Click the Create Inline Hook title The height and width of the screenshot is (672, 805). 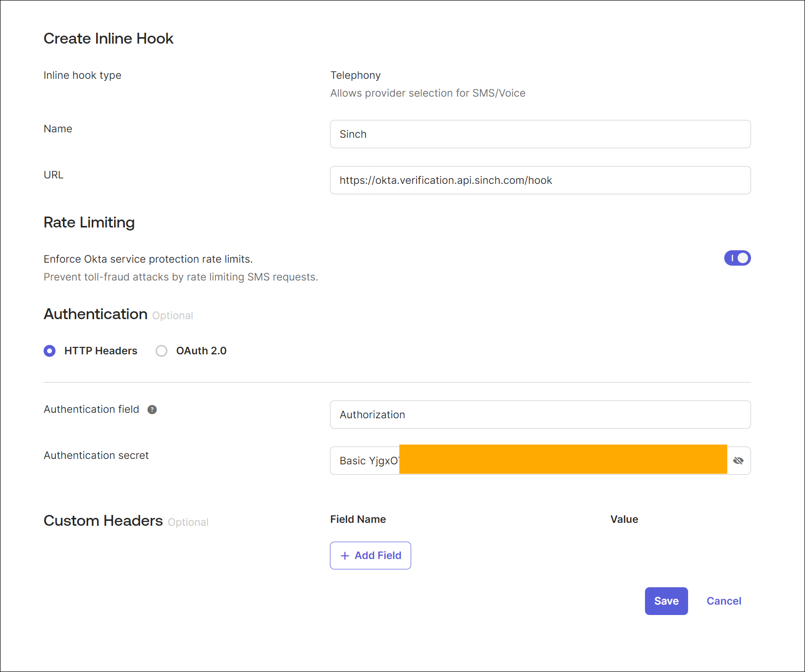[x=108, y=38]
